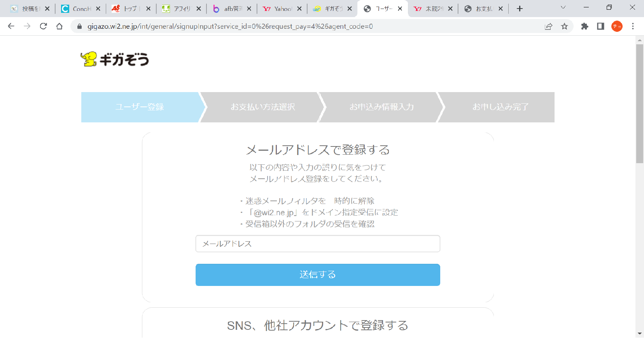Click the お支払い方法選択 step
Image resolution: width=644 pixels, height=338 pixels.
tap(262, 107)
